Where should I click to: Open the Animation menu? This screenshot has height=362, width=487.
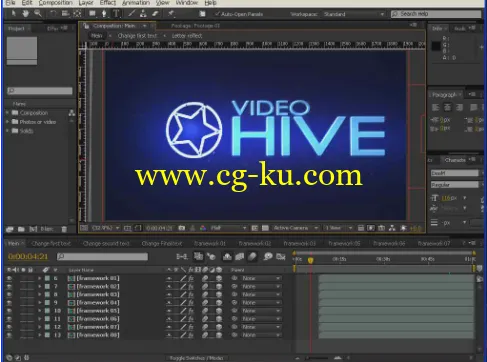point(136,3)
